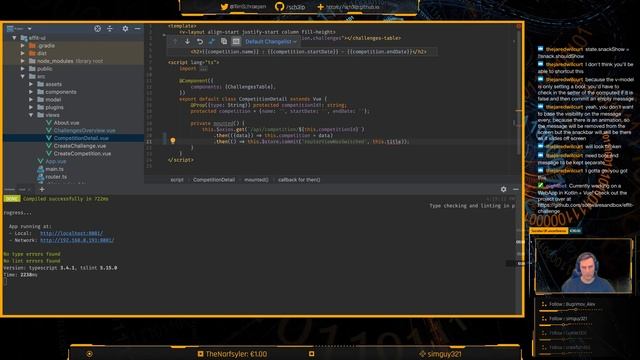
Task: Collapse the root project folder arrow
Action: coord(14,38)
